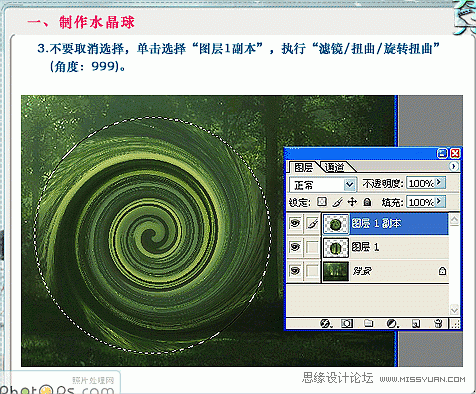
Task: Click layers list scroll down arrow
Action: [x=454, y=310]
